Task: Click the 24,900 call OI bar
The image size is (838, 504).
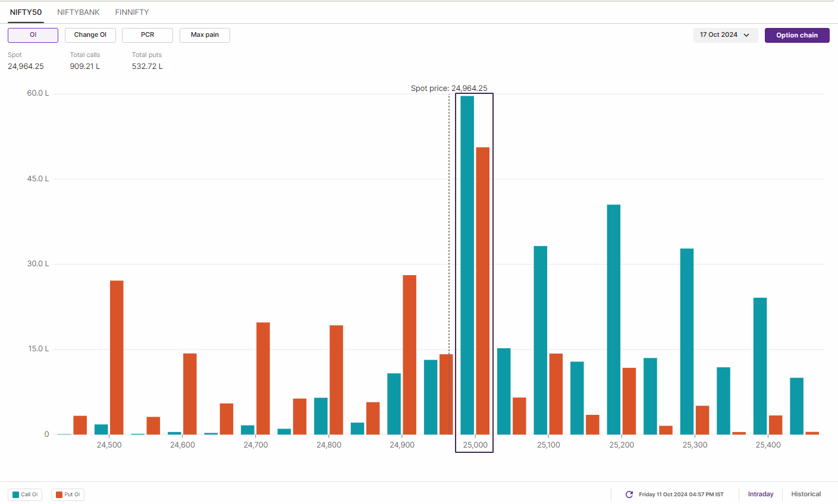Action: pos(394,404)
